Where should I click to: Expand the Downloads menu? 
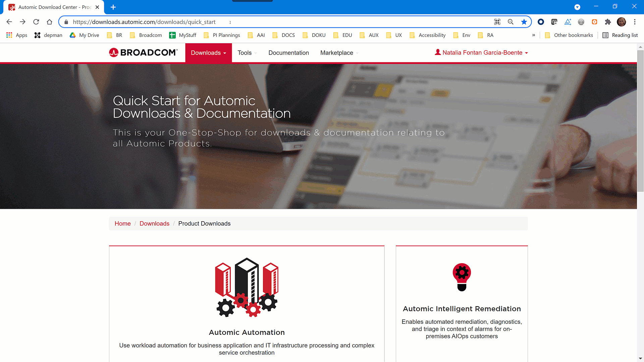(208, 53)
